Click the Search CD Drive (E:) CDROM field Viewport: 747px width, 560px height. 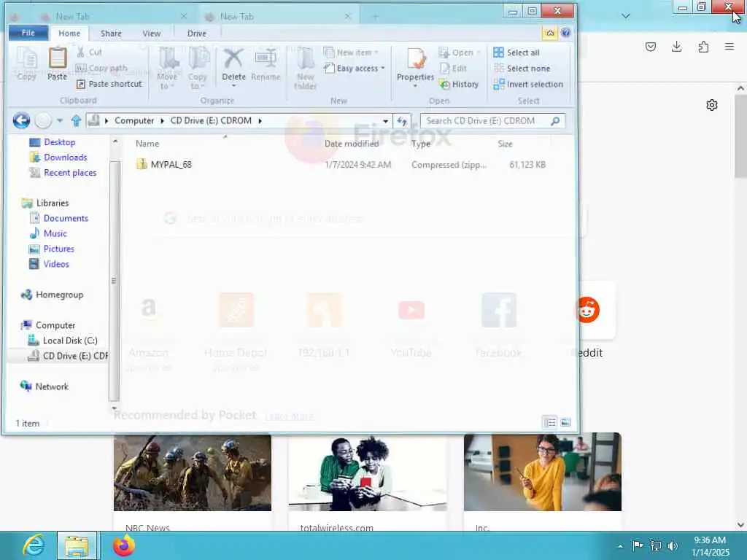(x=492, y=121)
